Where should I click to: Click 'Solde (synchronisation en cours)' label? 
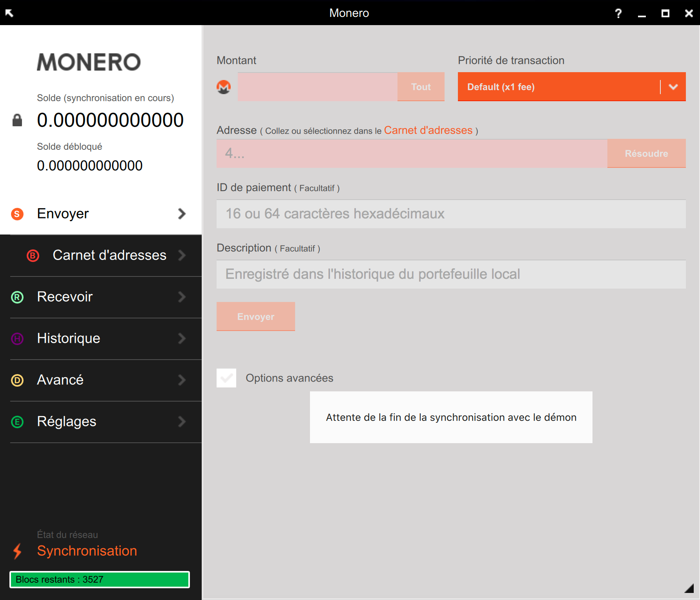click(x=106, y=98)
